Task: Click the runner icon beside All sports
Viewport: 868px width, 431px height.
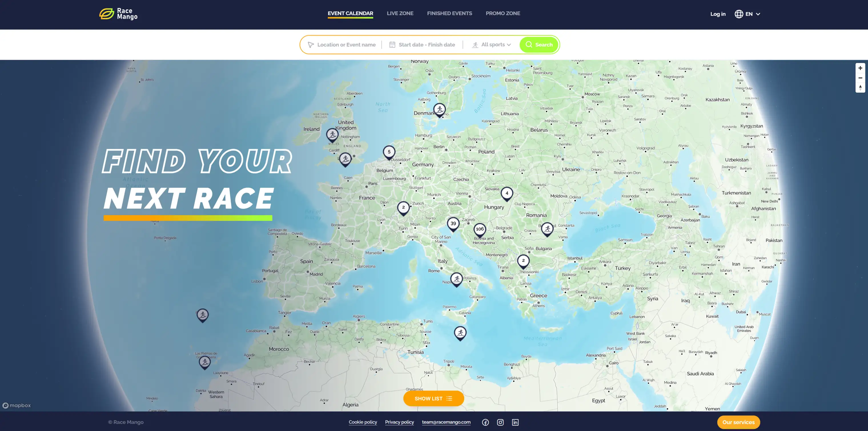Action: coord(475,45)
